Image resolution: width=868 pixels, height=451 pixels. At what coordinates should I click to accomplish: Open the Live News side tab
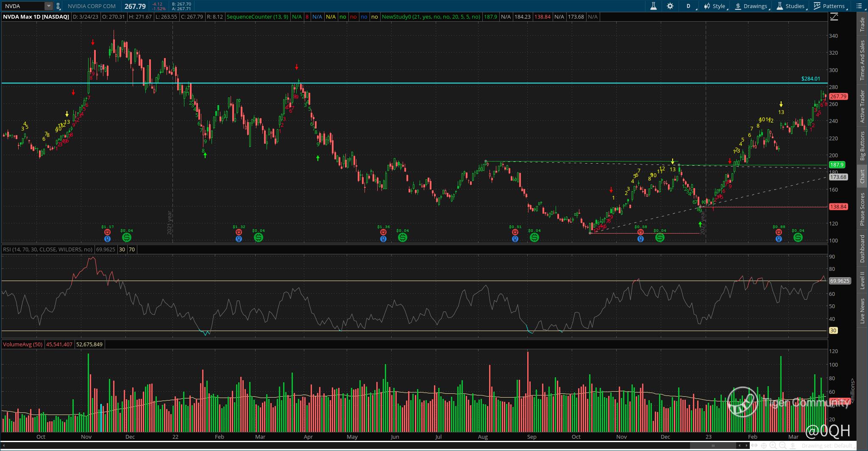(x=862, y=311)
